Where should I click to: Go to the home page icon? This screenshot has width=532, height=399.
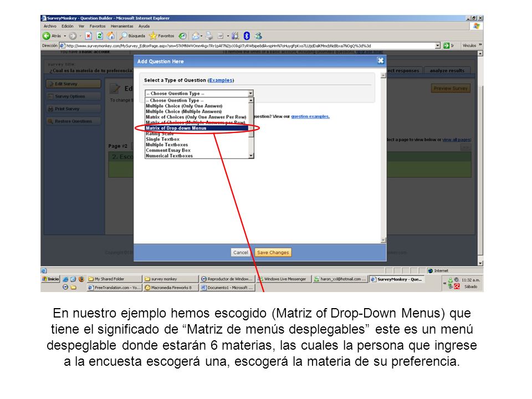point(111,35)
